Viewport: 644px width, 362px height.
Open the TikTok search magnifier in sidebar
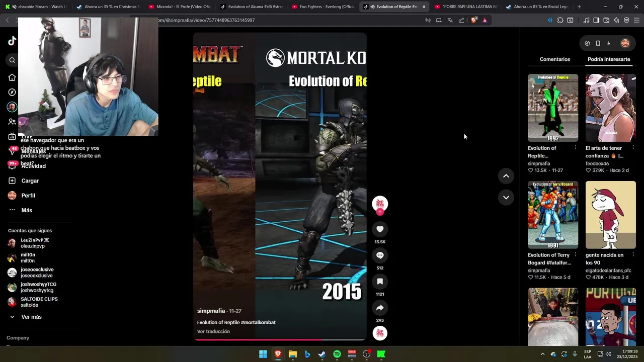click(x=12, y=60)
